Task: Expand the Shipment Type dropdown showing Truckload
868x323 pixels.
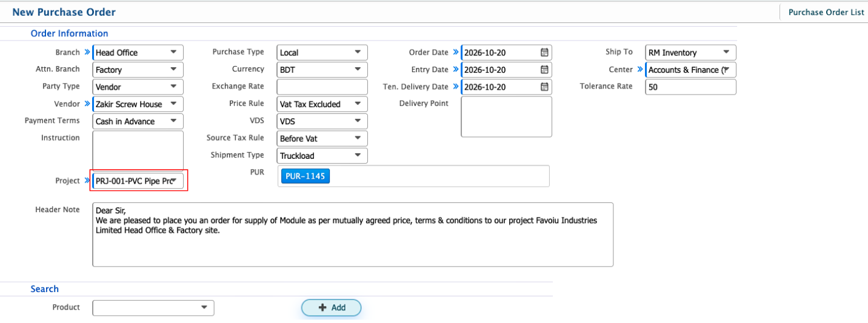Action: pyautogui.click(x=322, y=156)
